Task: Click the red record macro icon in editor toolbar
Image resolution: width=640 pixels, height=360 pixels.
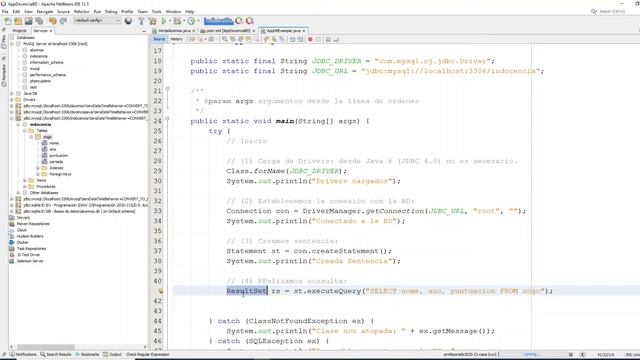Action: click(x=310, y=39)
